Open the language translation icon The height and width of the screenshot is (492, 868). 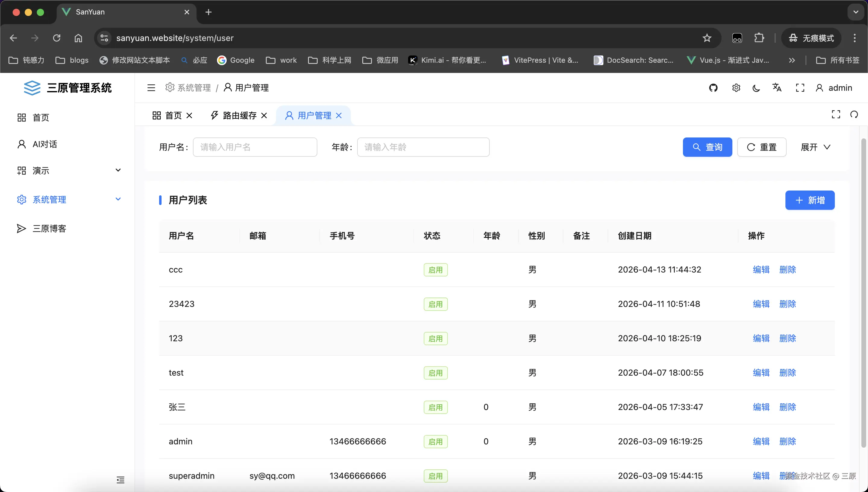[x=777, y=87]
